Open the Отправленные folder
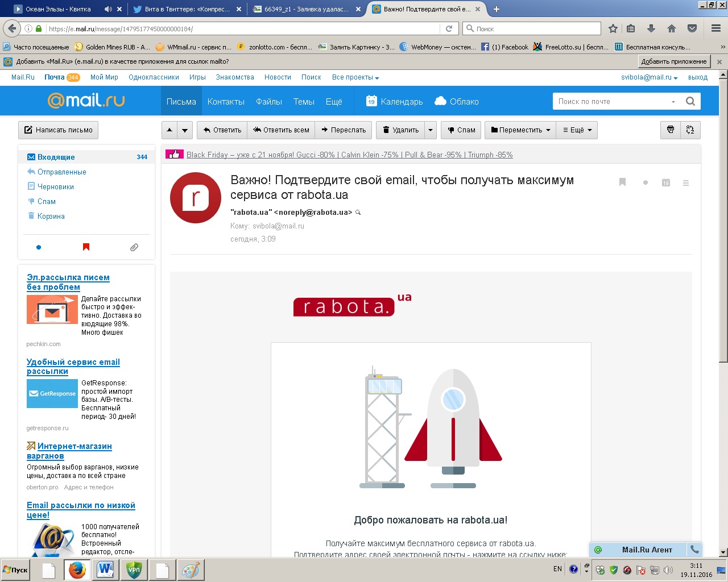The height and width of the screenshot is (582, 728). (62, 172)
